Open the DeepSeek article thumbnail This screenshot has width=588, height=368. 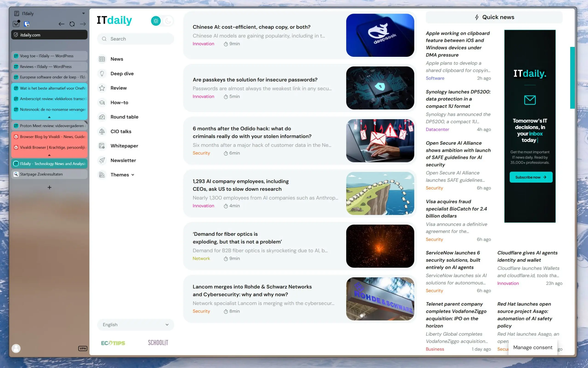pyautogui.click(x=380, y=35)
